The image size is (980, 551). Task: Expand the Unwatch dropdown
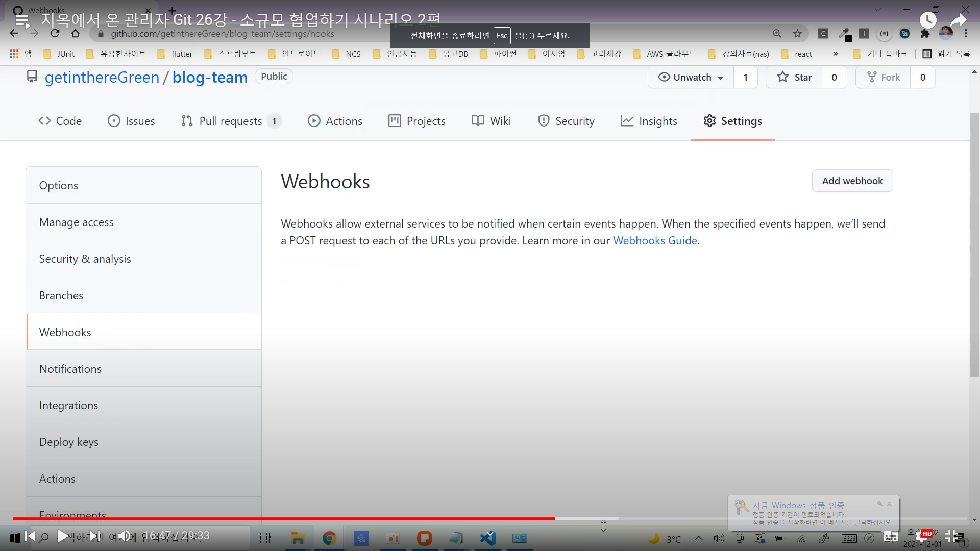tap(691, 77)
